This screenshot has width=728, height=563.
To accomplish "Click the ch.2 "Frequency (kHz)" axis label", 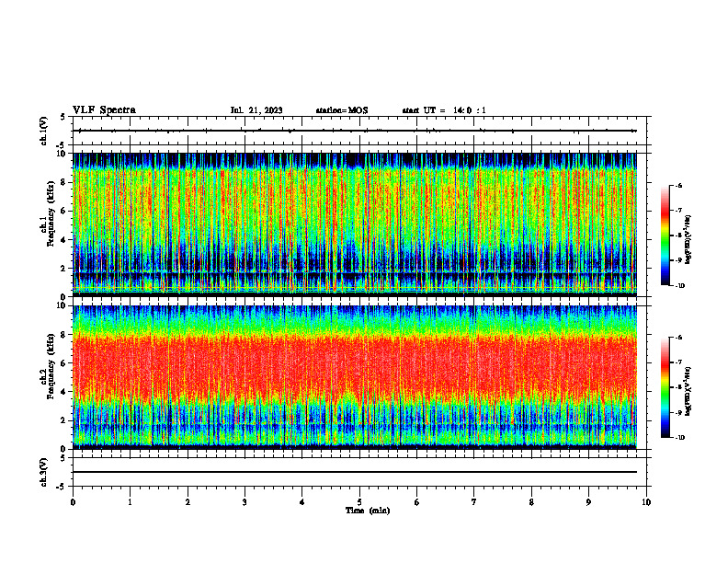I will [x=50, y=366].
